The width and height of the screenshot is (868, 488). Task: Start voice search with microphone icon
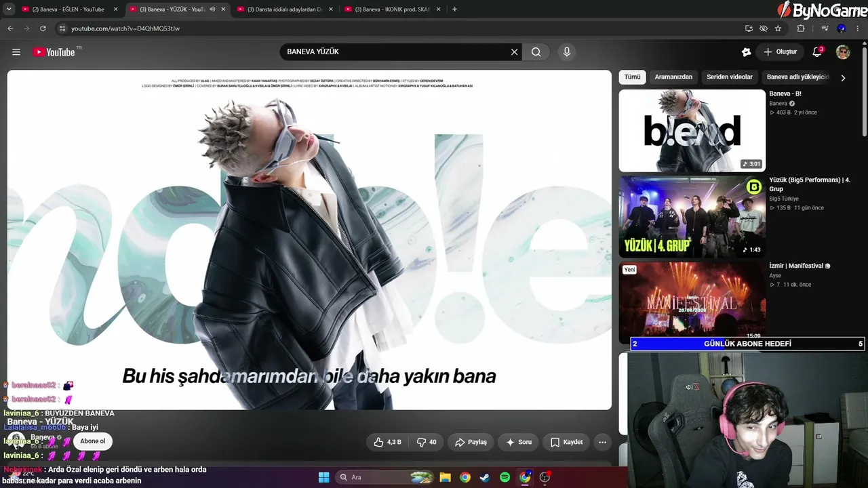click(567, 52)
